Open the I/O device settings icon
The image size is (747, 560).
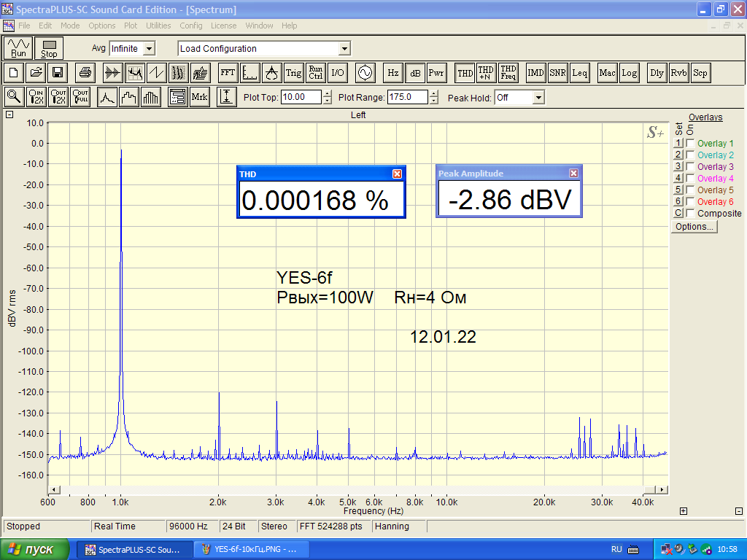click(x=337, y=73)
